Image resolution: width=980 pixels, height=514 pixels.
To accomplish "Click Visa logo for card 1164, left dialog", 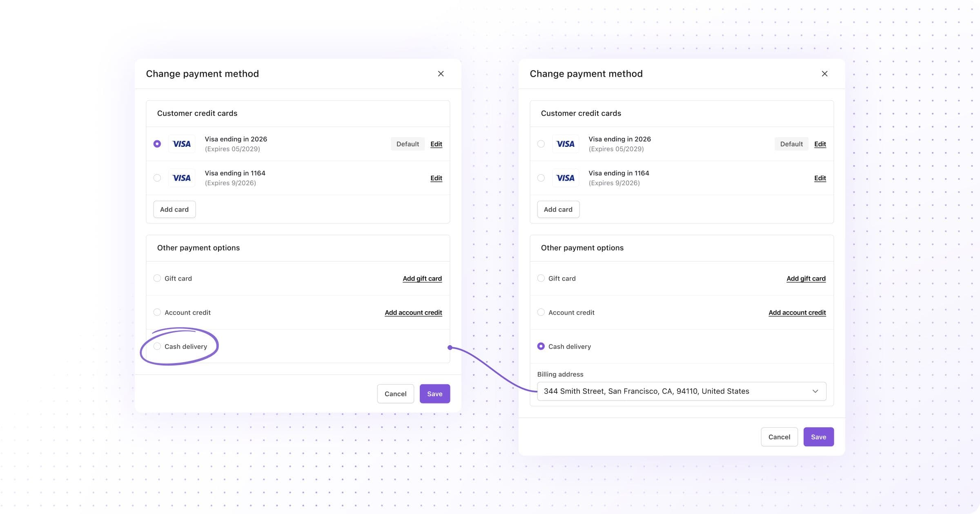I will click(182, 178).
